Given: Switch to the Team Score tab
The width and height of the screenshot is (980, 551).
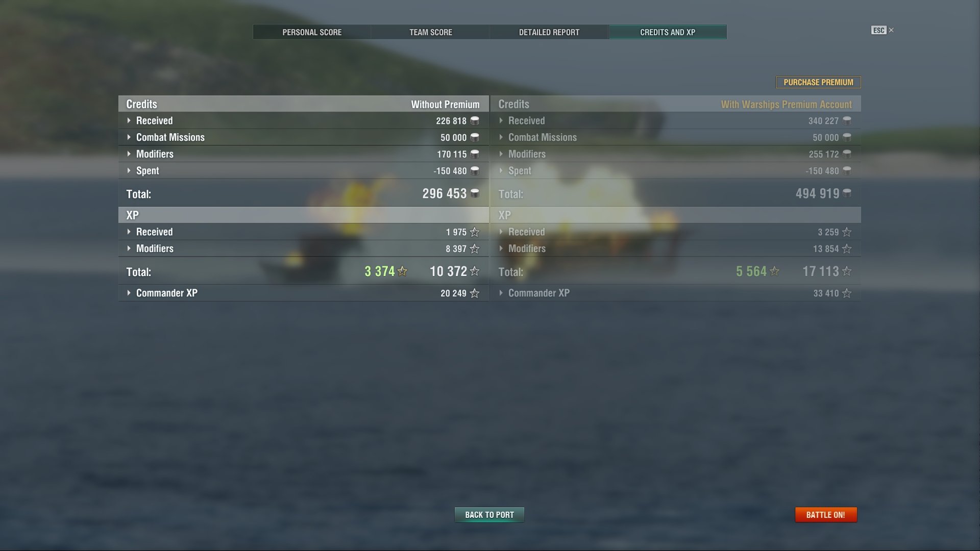Looking at the screenshot, I should tap(431, 32).
